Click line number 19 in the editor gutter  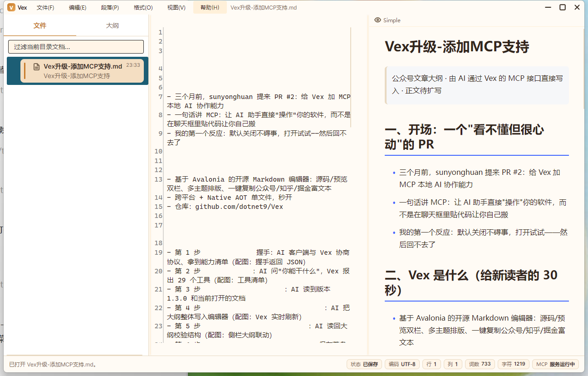click(158, 252)
